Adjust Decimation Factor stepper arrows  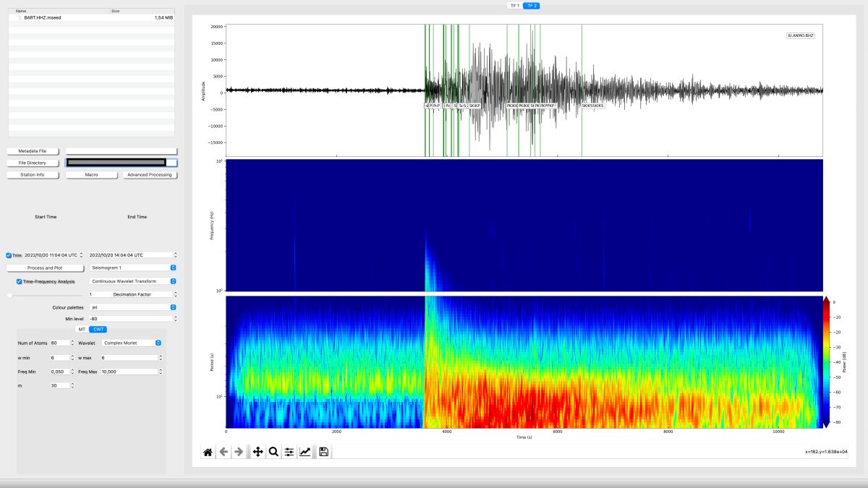(x=175, y=294)
